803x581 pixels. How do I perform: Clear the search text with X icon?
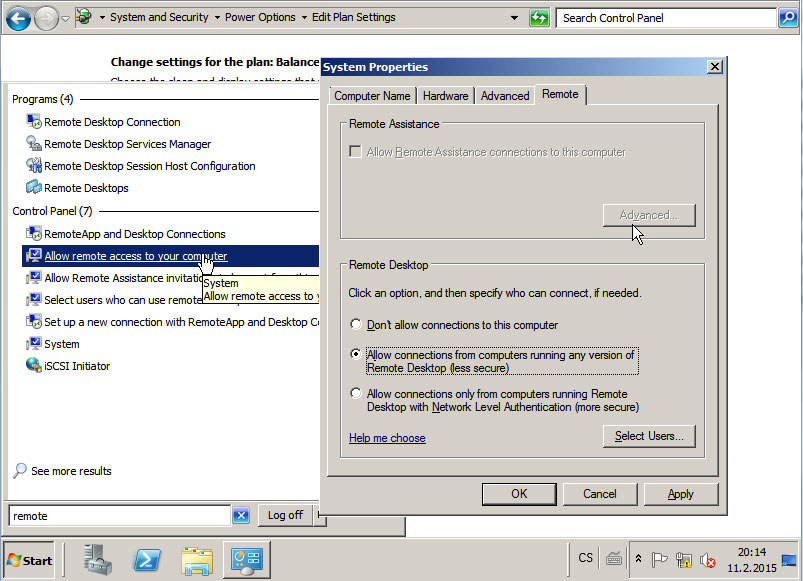241,515
